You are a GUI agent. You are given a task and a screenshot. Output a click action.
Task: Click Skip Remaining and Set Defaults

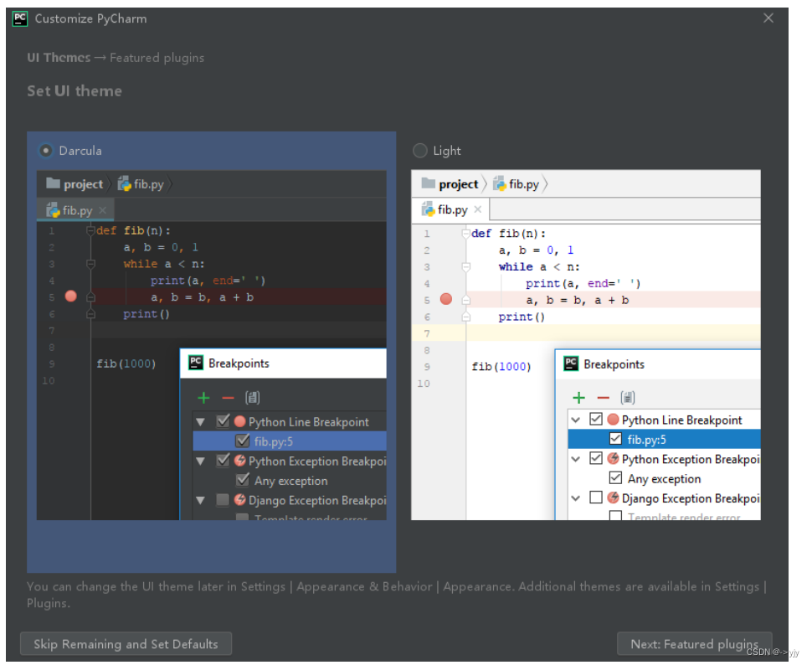[126, 644]
